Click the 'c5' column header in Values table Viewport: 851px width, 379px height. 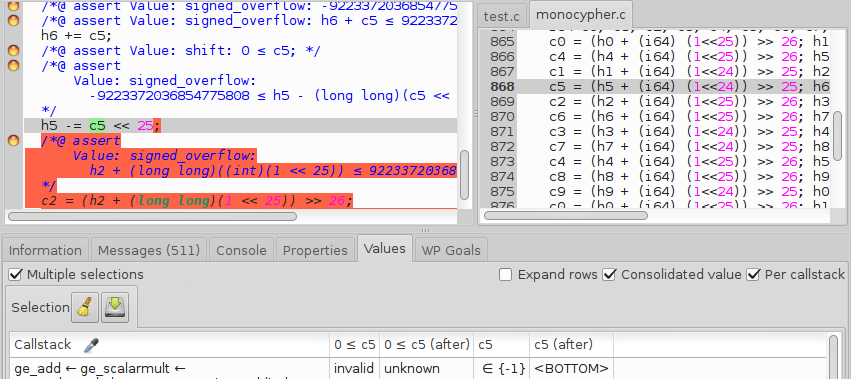click(501, 345)
